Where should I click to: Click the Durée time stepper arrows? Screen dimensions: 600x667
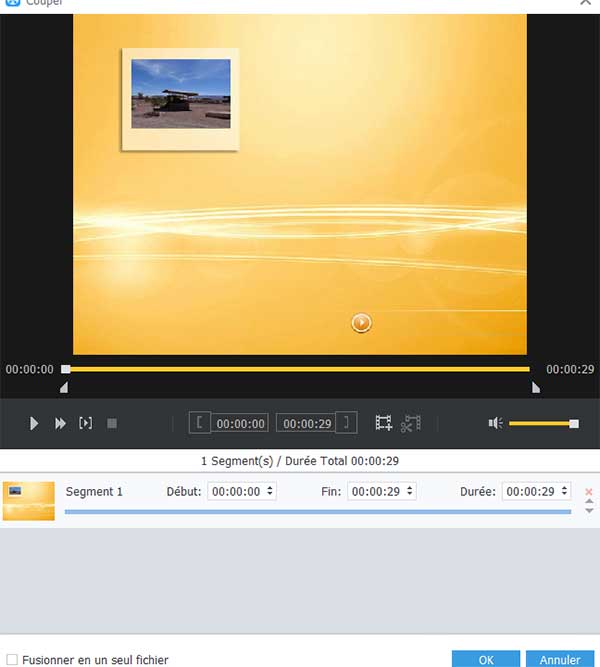pyautogui.click(x=565, y=492)
